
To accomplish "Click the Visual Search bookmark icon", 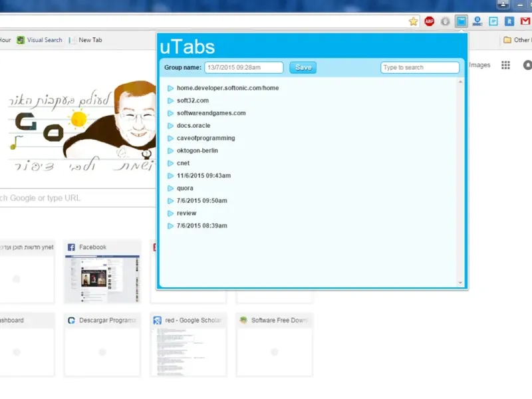I will (21, 40).
